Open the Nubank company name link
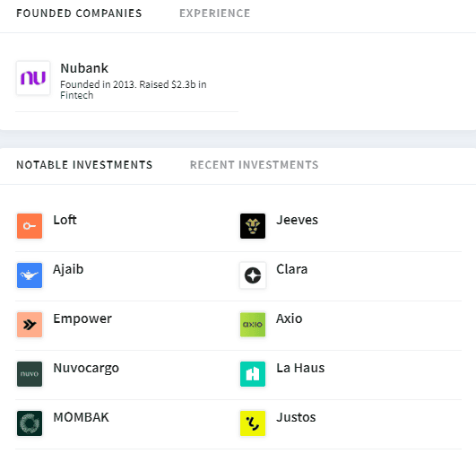 point(84,68)
